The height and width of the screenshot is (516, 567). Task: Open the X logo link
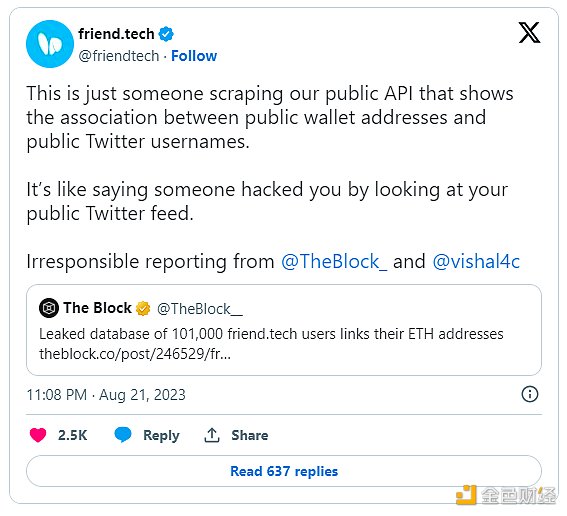[529, 33]
